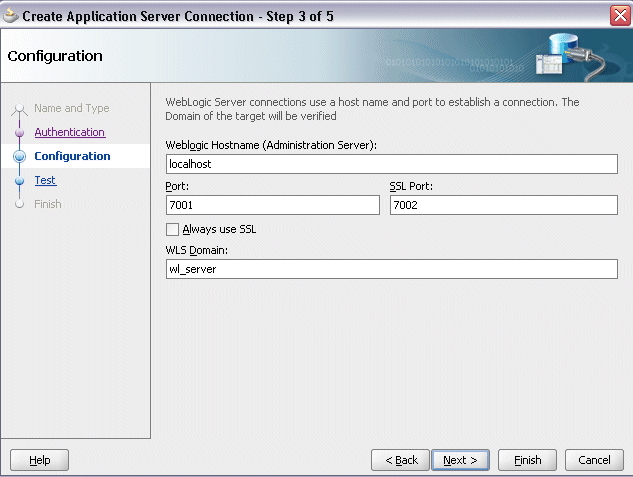Image resolution: width=633 pixels, height=477 pixels.
Task: Click the Weblogic Hostname (Administration Server) label
Action: (x=271, y=145)
